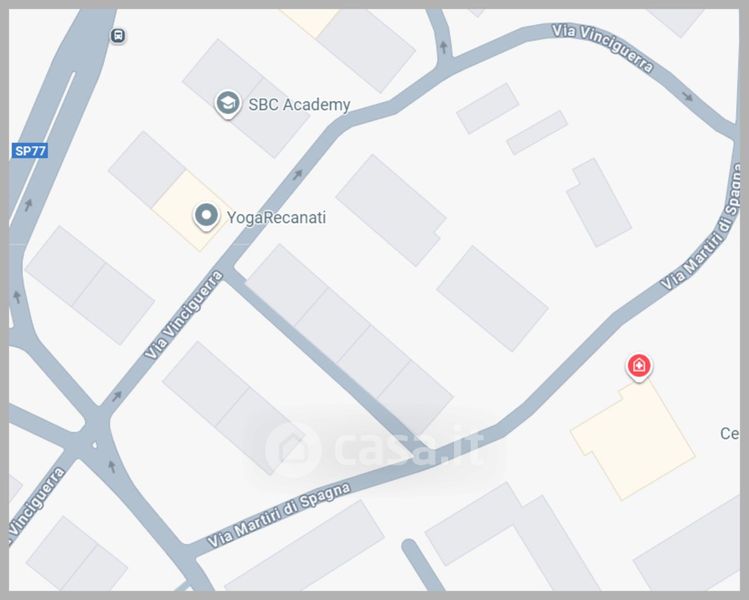Click the casa.it watermark logo

374,448
